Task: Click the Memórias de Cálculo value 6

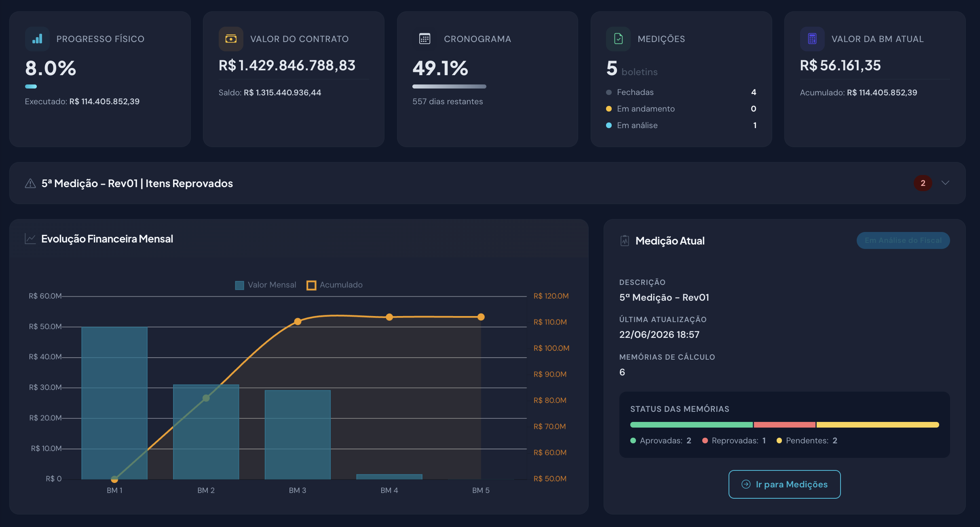Action: (622, 372)
